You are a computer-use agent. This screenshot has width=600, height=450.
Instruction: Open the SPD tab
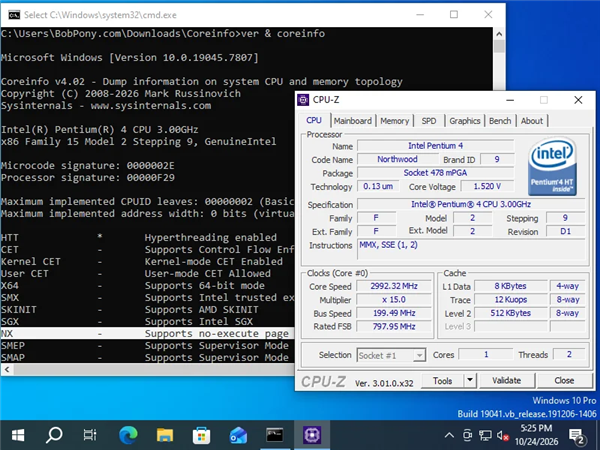pyautogui.click(x=429, y=121)
